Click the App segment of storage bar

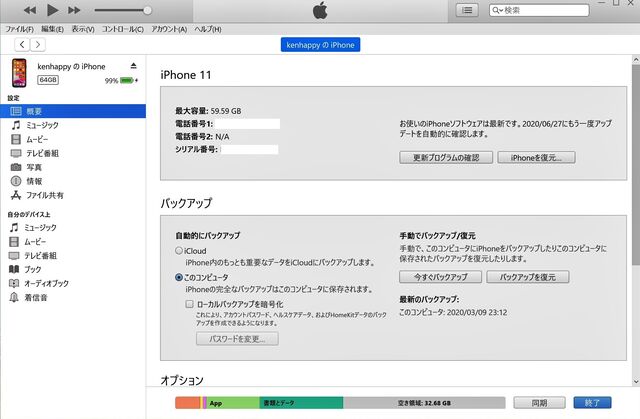(233, 403)
